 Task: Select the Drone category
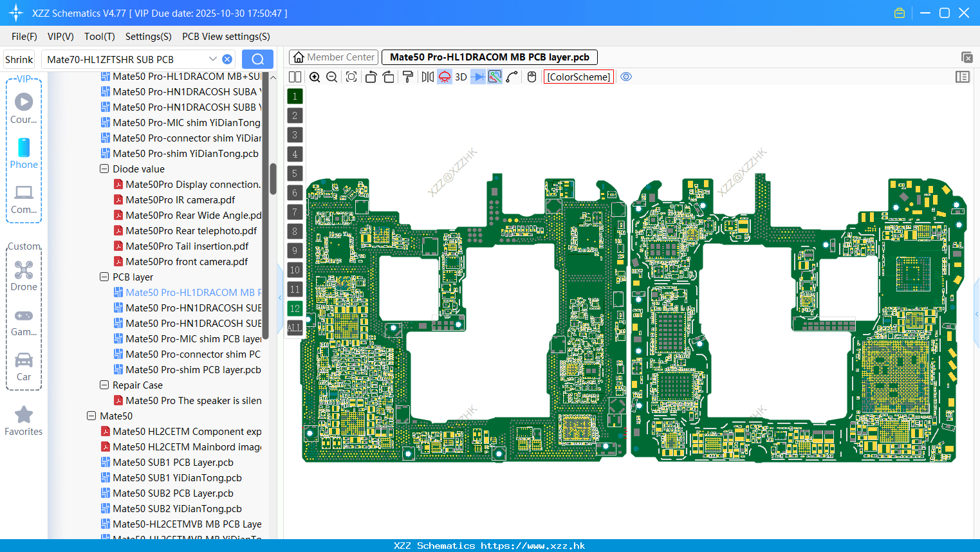pyautogui.click(x=24, y=275)
